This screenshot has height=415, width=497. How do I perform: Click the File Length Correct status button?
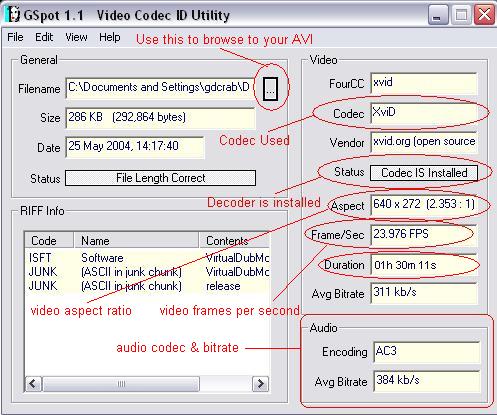pos(160,178)
